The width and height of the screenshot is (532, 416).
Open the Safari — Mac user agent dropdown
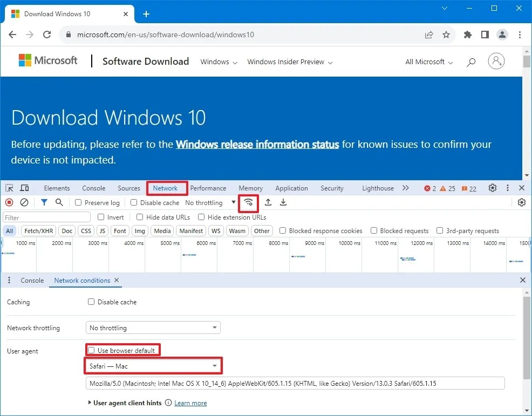click(153, 366)
